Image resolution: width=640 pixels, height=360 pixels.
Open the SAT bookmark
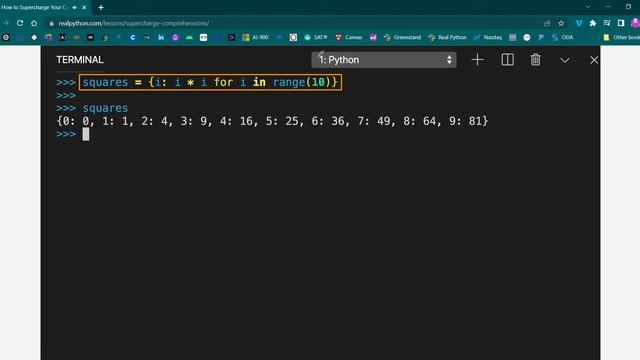coord(316,37)
